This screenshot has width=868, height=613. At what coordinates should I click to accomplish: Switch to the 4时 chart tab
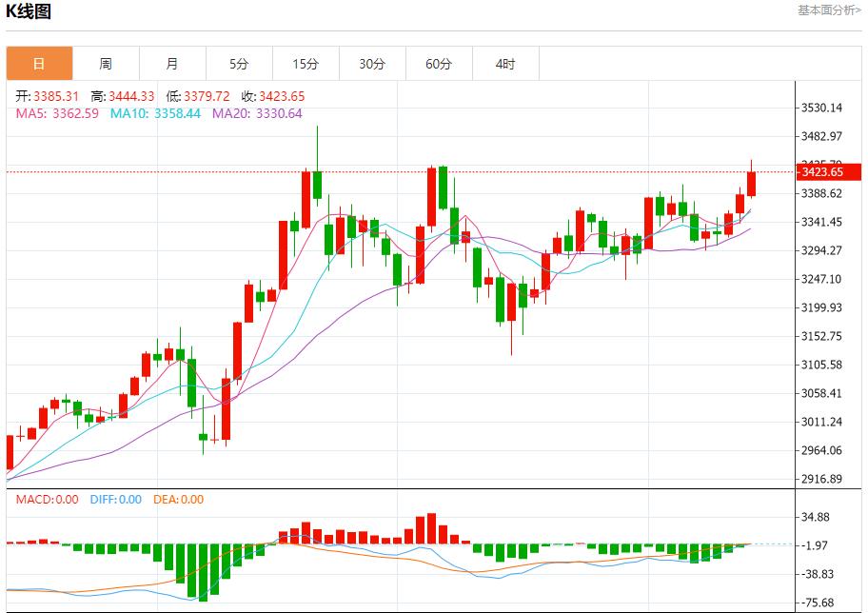click(x=505, y=64)
